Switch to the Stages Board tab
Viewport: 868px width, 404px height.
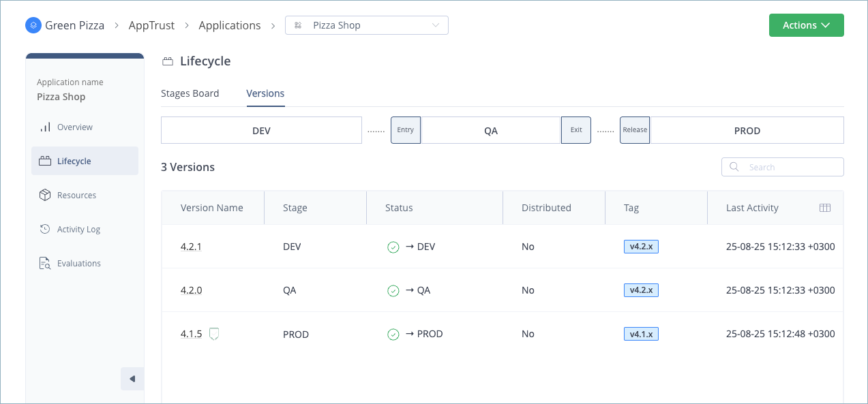[x=190, y=93]
